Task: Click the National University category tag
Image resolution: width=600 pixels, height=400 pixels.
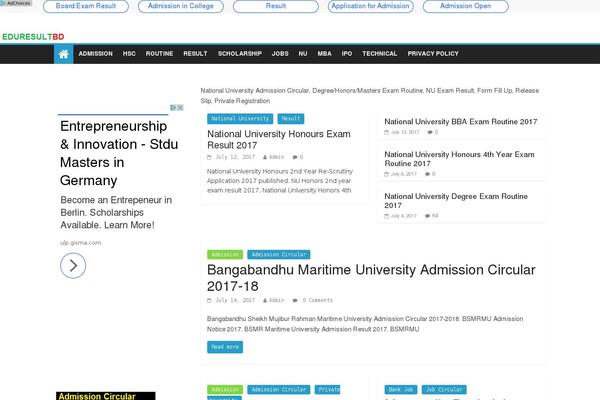Action: coord(240,119)
